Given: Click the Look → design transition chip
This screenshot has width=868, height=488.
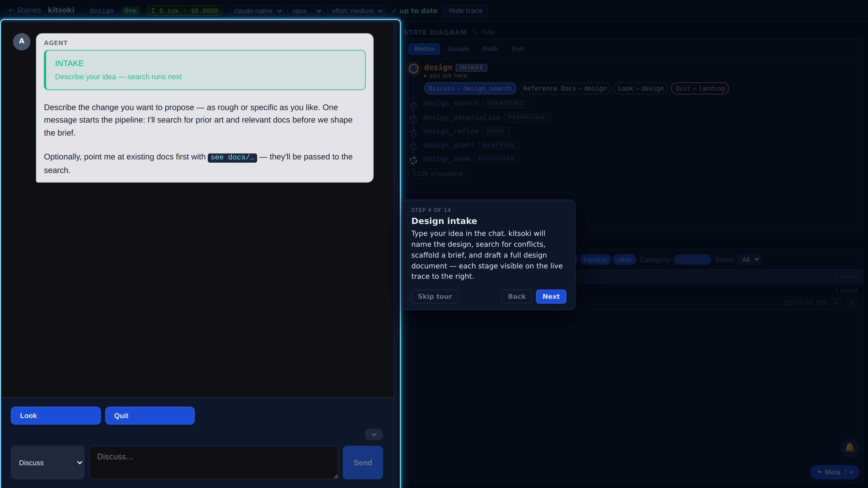Looking at the screenshot, I should pyautogui.click(x=641, y=89).
